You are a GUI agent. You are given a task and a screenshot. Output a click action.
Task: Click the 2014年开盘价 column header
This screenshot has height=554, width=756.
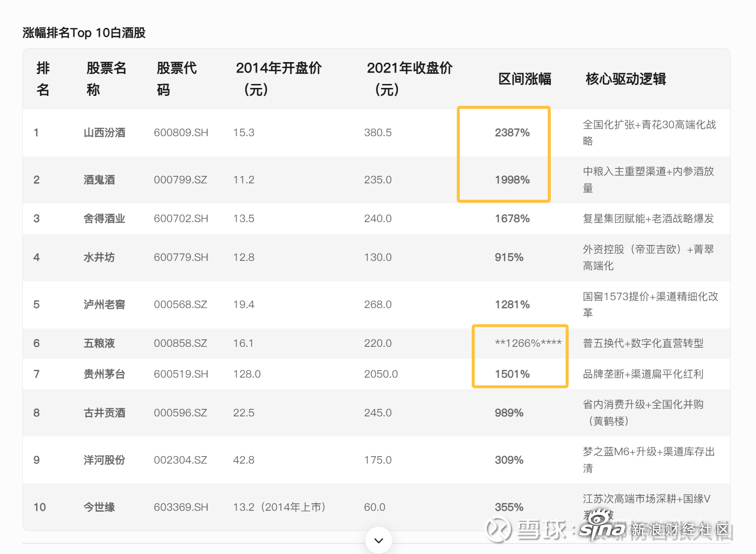point(279,79)
